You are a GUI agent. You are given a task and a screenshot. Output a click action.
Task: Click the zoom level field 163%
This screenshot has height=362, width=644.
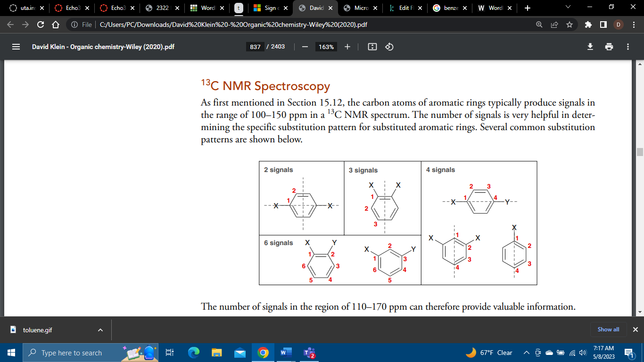point(326,47)
